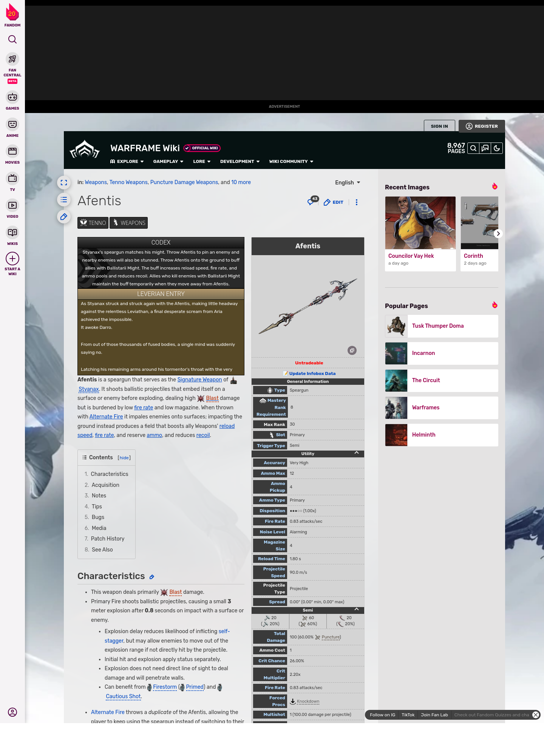The height and width of the screenshot is (756, 544).
Task: Hide the Contents table
Action: click(x=124, y=458)
